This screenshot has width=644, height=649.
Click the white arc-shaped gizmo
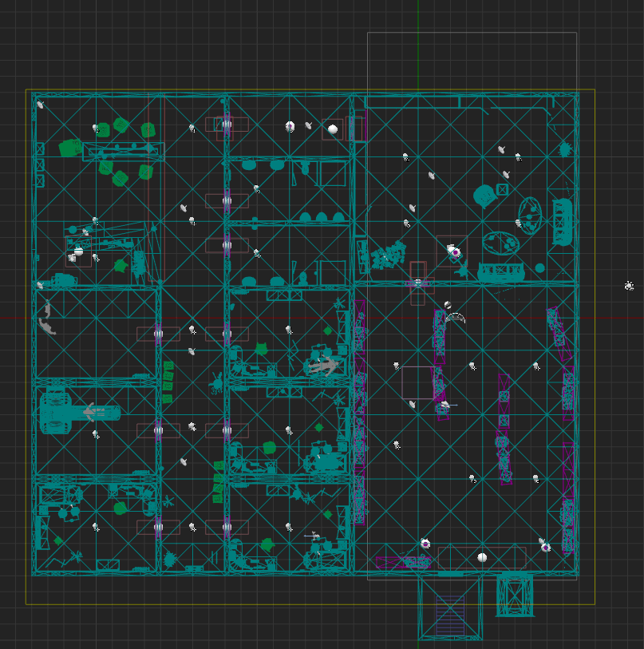pos(456,318)
